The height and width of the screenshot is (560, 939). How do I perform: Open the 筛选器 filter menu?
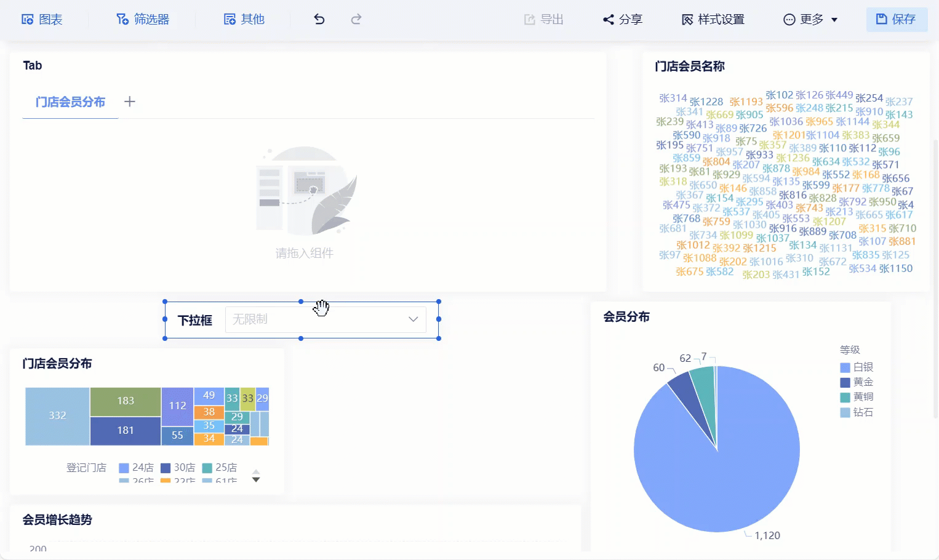coord(143,19)
